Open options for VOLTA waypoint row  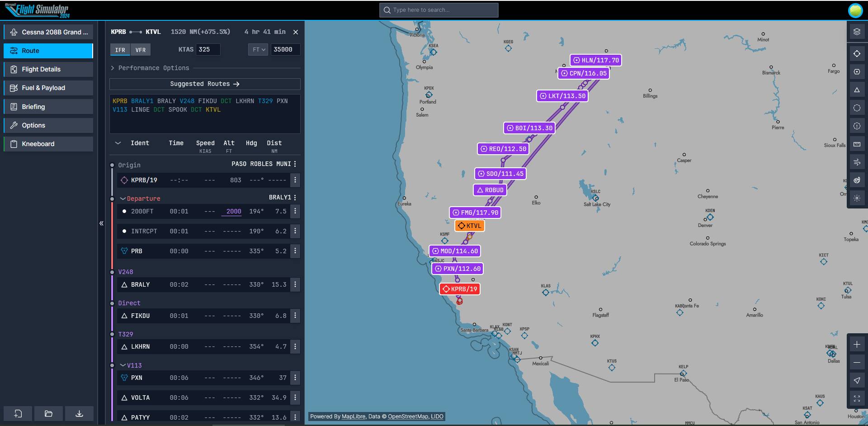[x=295, y=398]
